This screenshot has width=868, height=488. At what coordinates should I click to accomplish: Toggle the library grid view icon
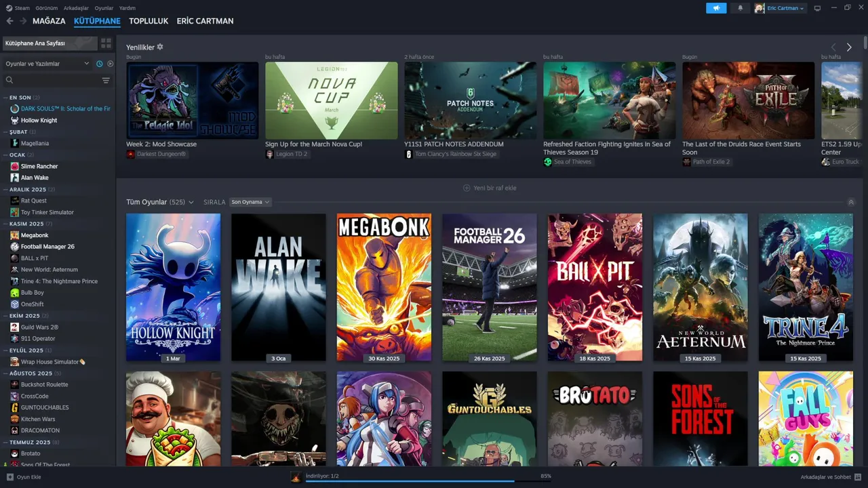(x=106, y=43)
